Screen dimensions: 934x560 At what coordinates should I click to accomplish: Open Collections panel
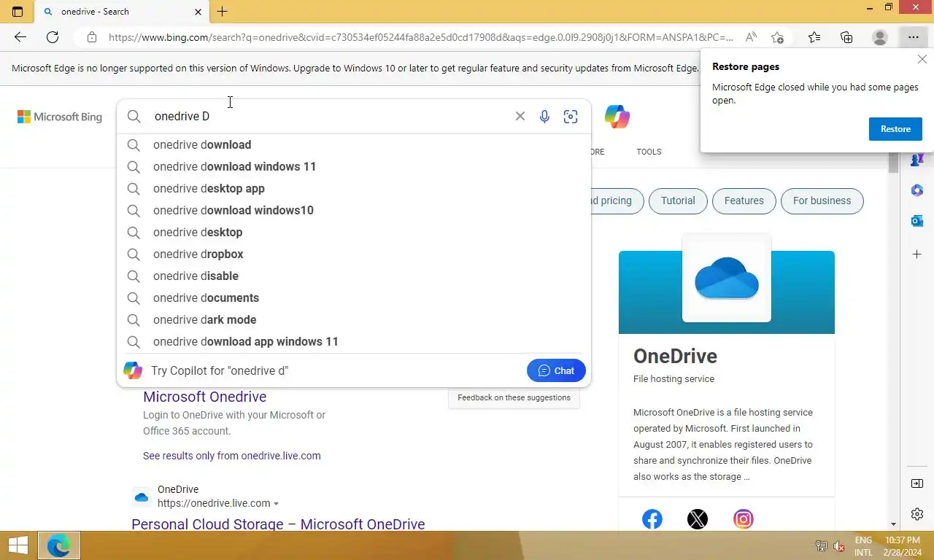pos(846,37)
